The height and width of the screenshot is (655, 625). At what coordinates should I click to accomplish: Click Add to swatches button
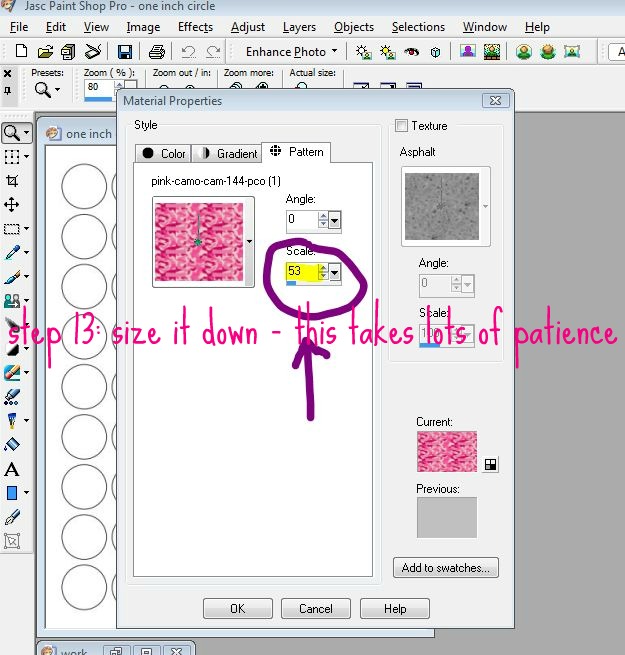tap(446, 568)
